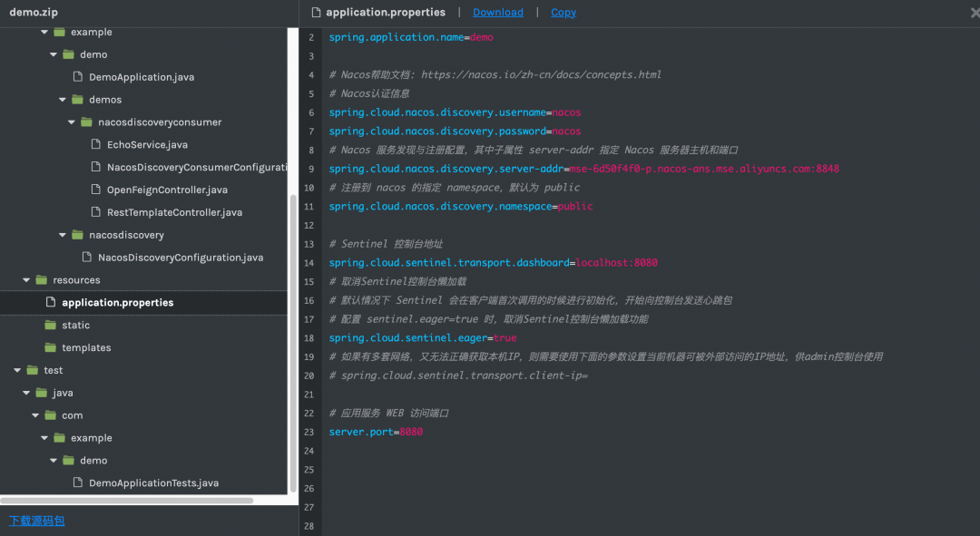980x536 pixels.
Task: Click the application.properties file icon in tree
Action: tap(51, 302)
